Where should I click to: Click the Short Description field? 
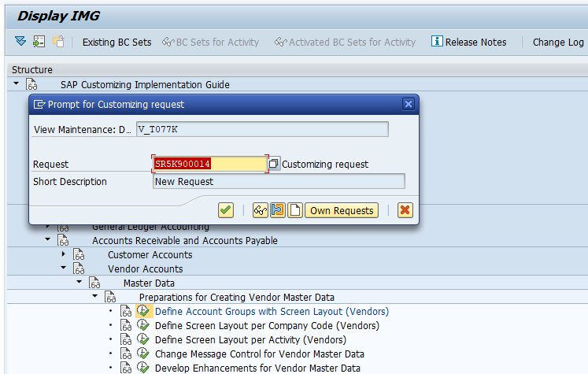(x=279, y=182)
